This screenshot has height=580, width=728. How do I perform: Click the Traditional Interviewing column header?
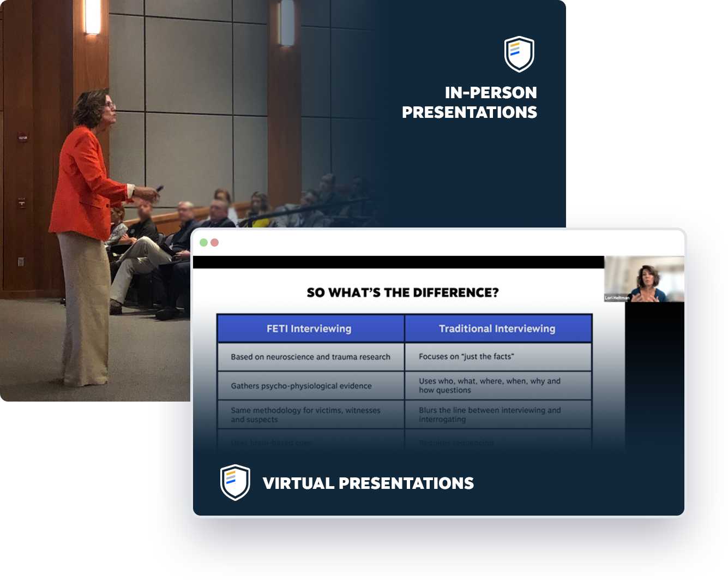498,328
